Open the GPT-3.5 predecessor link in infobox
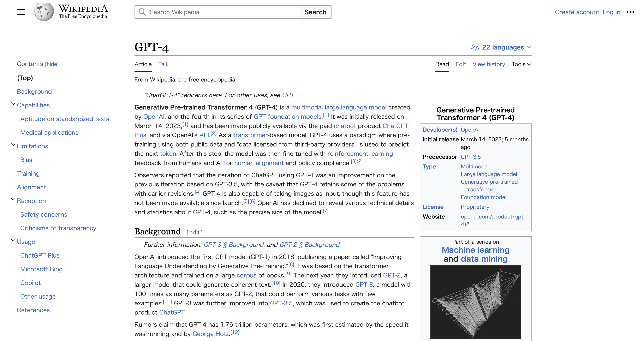This screenshot has height=341, width=644. tap(471, 157)
